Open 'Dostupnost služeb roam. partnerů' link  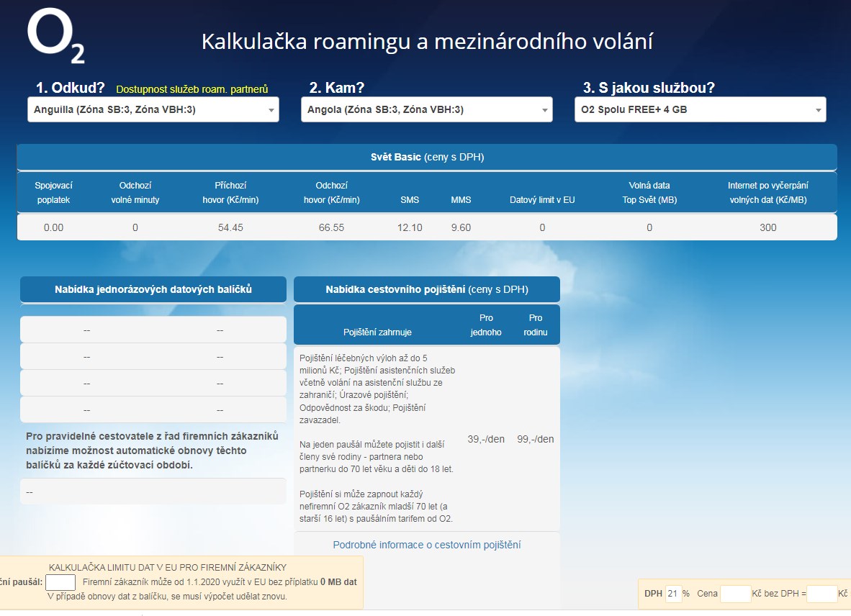192,89
